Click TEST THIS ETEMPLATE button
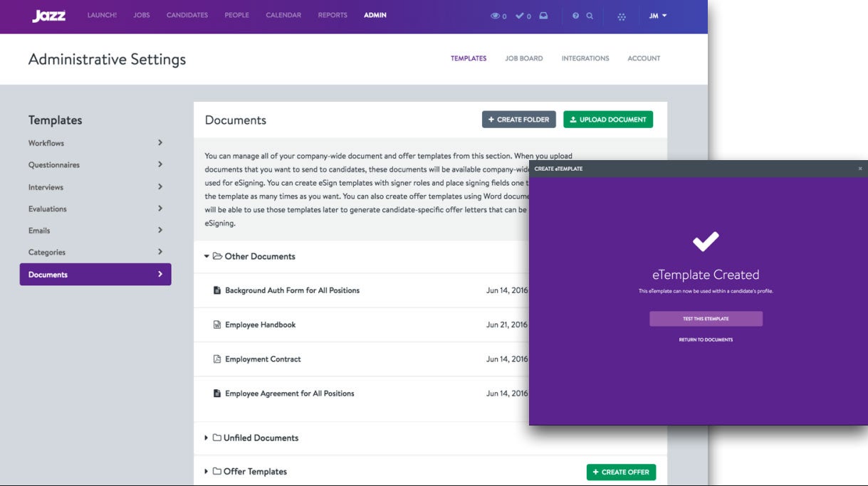 [706, 319]
